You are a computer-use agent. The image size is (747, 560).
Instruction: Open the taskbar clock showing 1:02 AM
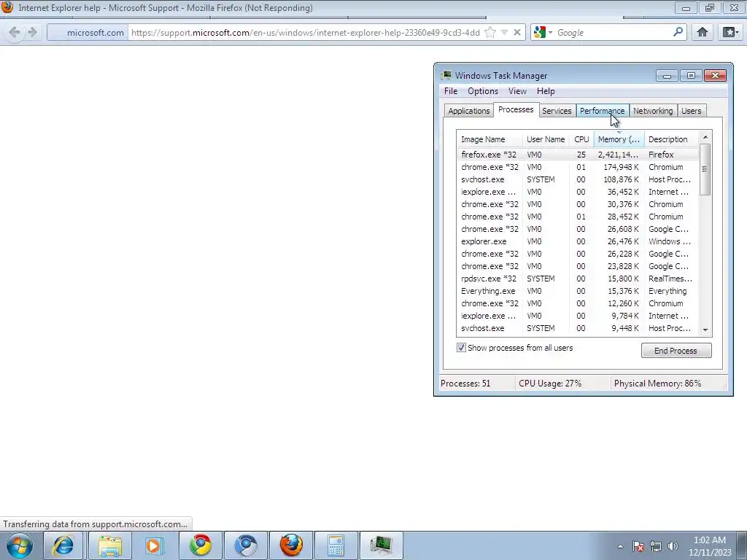click(710, 546)
